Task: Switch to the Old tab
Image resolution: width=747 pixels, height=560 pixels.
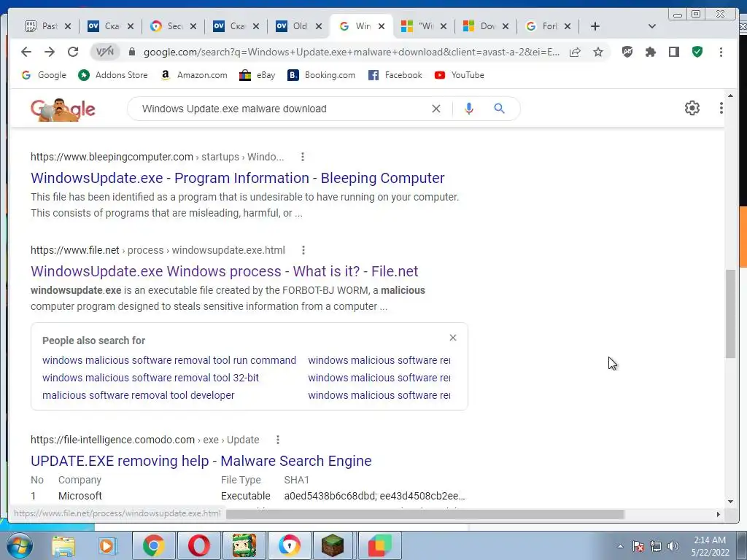Action: click(x=294, y=26)
